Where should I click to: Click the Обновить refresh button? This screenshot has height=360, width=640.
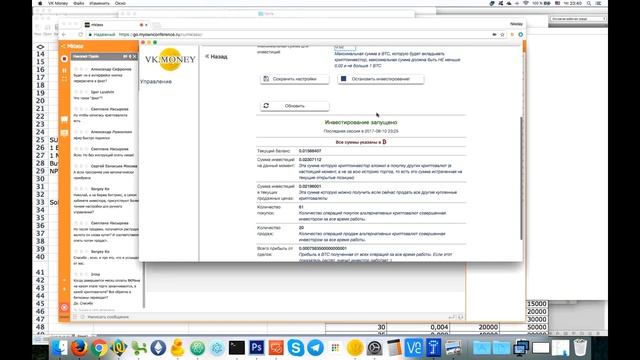(295, 106)
